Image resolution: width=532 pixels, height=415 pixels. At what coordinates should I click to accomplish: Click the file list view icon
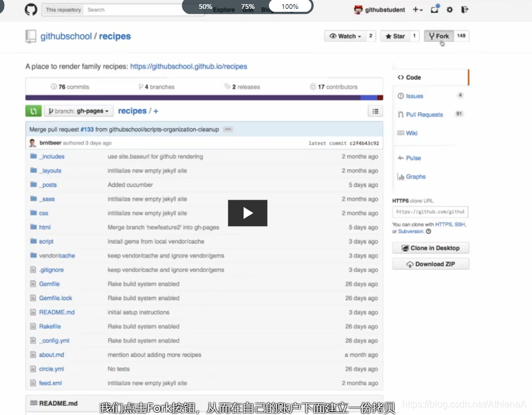click(x=375, y=111)
